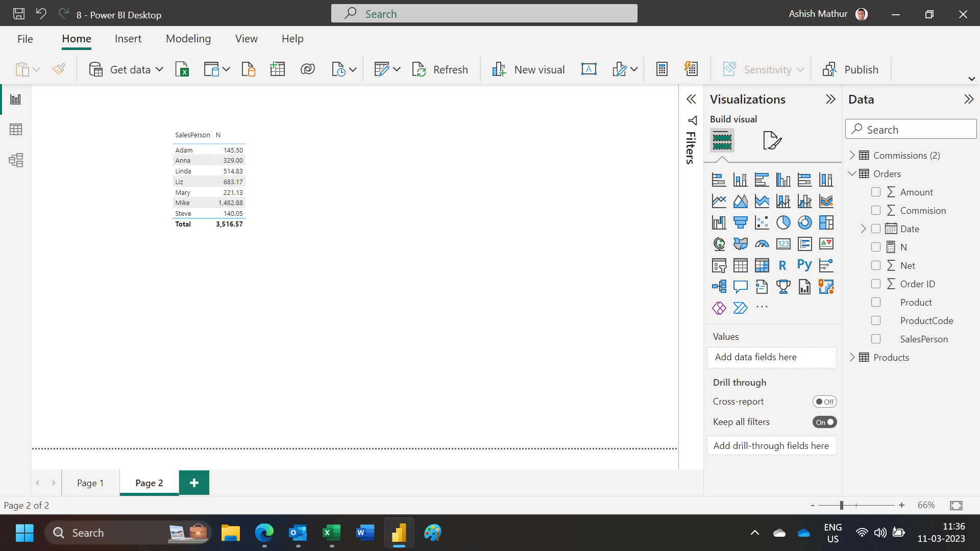Add a new report page
This screenshot has height=551, width=980.
point(194,483)
